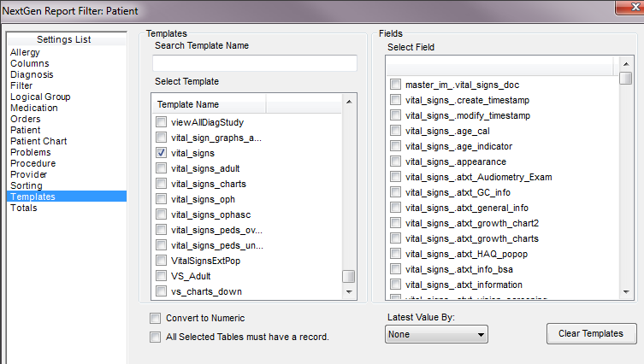Check vital_signs_.atxt_HAQ_popop field checkbox
644x364 pixels.
[395, 254]
